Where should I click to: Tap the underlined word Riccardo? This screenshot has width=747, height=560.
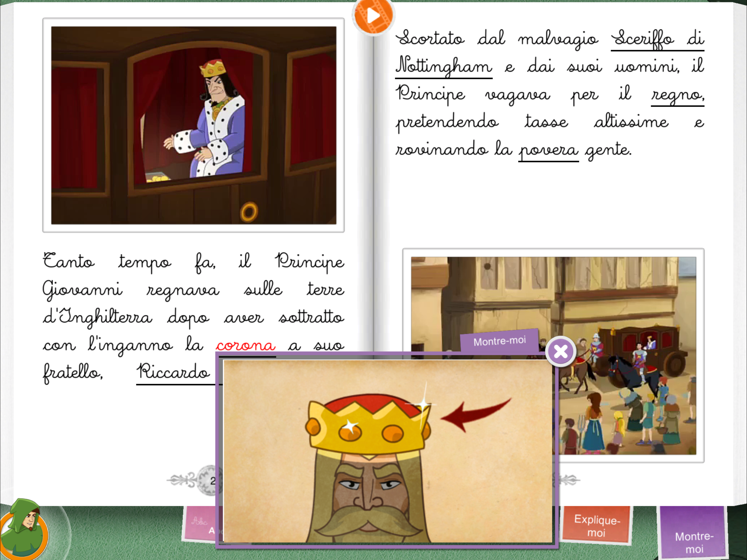click(173, 372)
